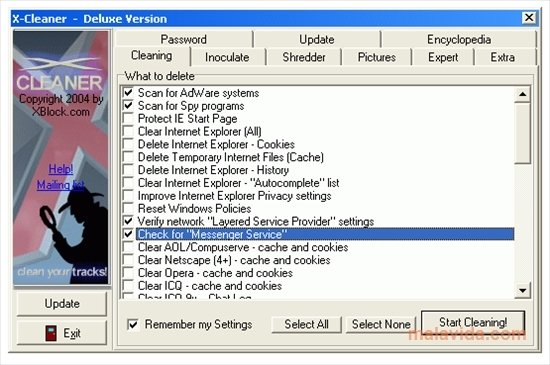This screenshot has width=550, height=365.
Task: Open the Encyclopedia tab
Action: click(459, 39)
